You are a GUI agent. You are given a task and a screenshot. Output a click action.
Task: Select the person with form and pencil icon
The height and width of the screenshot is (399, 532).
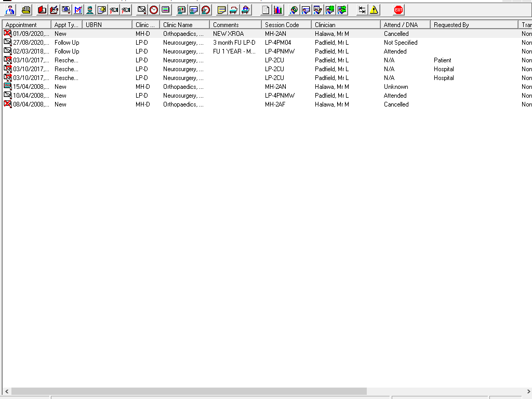pyautogui.click(x=317, y=10)
